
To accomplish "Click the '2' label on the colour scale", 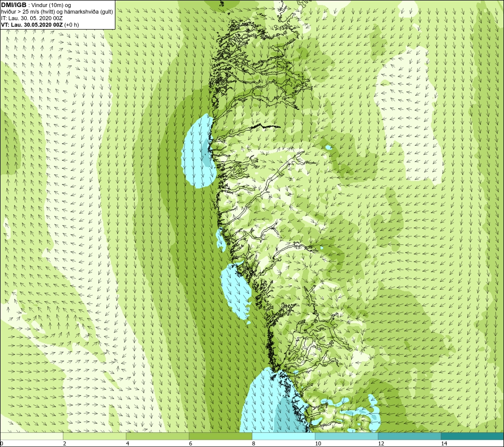I will pos(65,443).
